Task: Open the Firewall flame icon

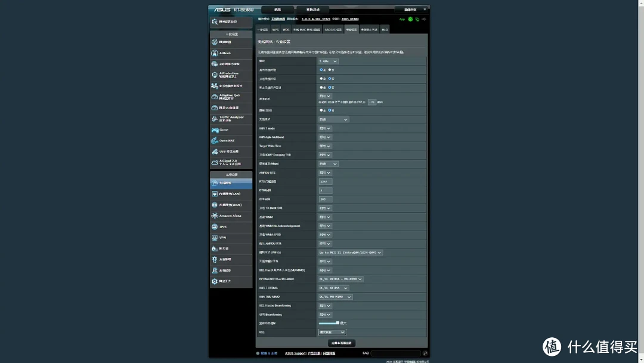Action: pyautogui.click(x=215, y=248)
